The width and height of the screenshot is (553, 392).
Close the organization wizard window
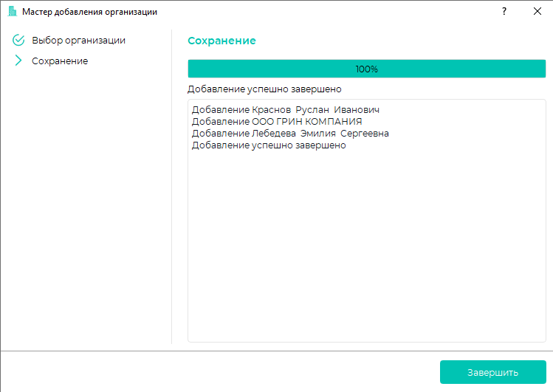[x=537, y=12]
